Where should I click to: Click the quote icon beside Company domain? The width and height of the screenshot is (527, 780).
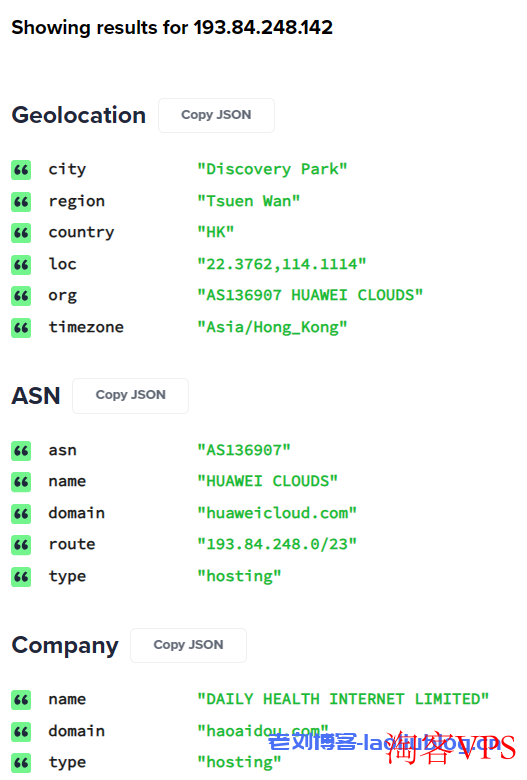pos(21,731)
